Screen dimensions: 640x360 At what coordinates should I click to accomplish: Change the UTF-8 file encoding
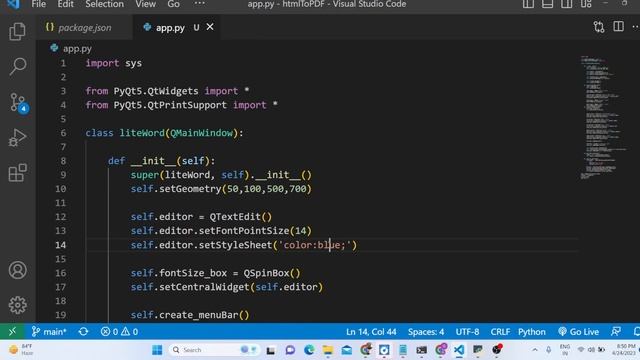[467, 331]
